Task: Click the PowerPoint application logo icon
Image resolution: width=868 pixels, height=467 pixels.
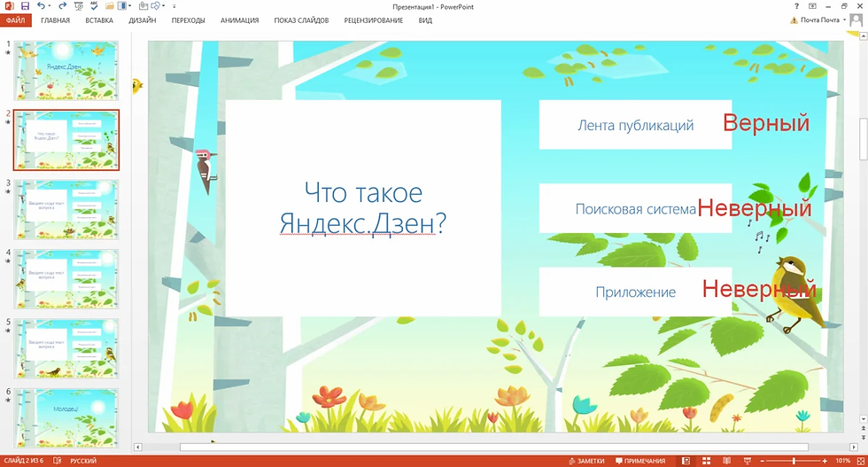Action: coord(10,6)
